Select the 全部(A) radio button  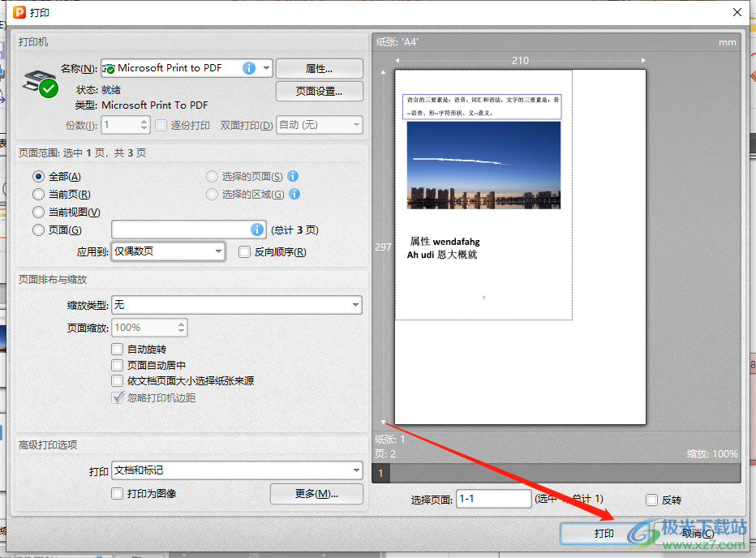[x=39, y=177]
